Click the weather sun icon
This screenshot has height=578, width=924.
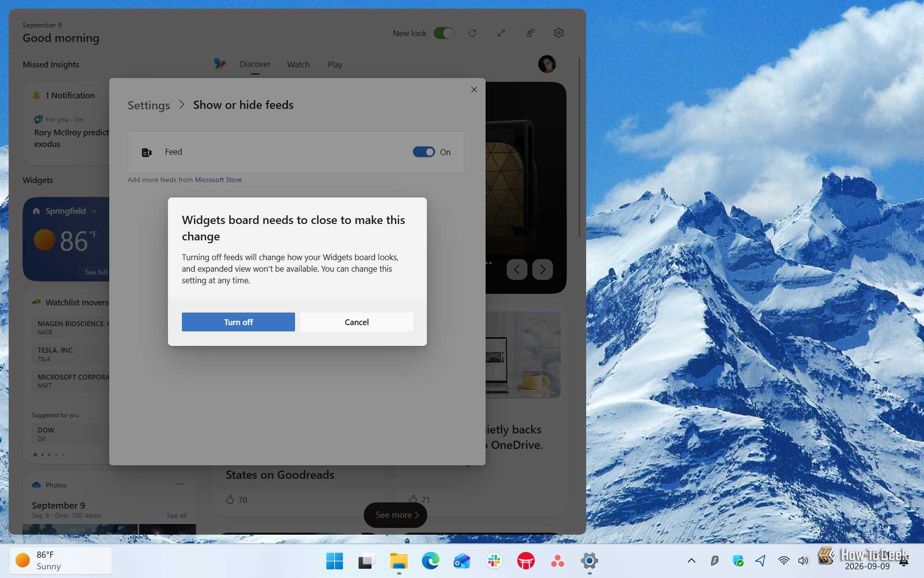(44, 240)
